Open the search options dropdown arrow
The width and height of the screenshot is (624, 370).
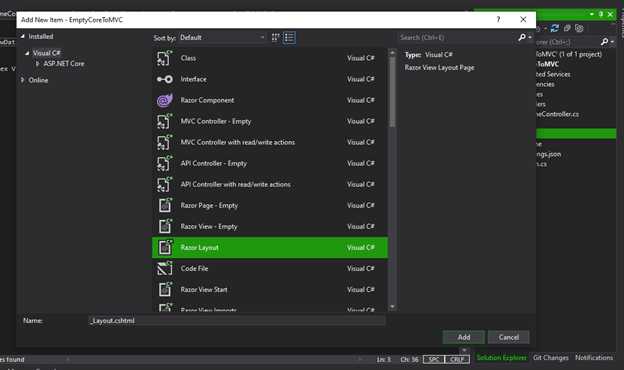tap(530, 37)
